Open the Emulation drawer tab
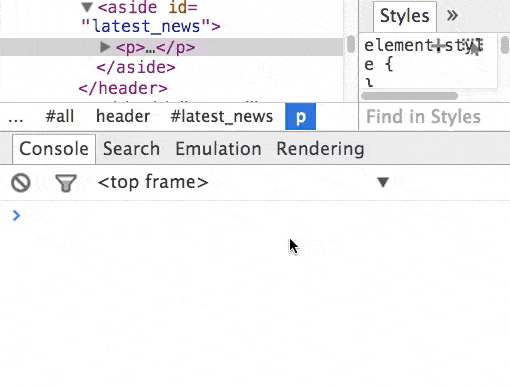Image resolution: width=510 pixels, height=388 pixels. [218, 149]
